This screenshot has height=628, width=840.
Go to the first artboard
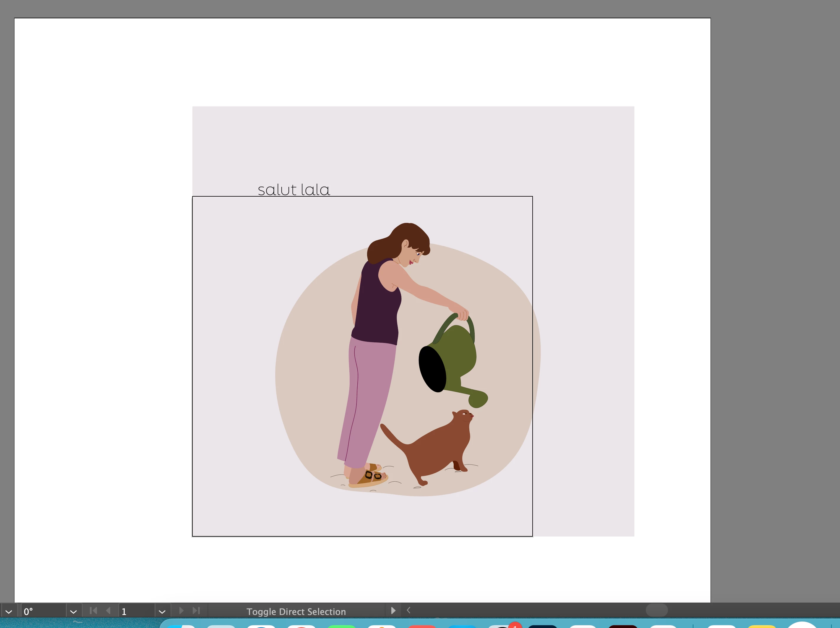tap(93, 611)
